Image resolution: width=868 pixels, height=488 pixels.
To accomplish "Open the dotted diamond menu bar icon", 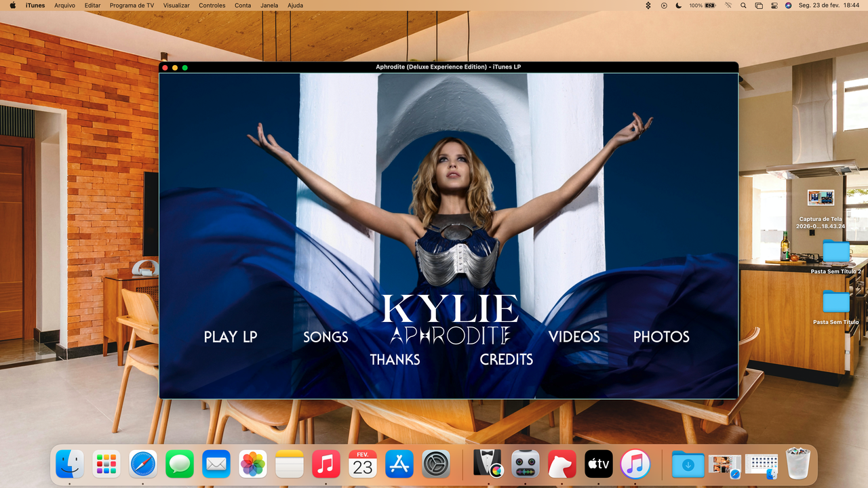I will (648, 5).
